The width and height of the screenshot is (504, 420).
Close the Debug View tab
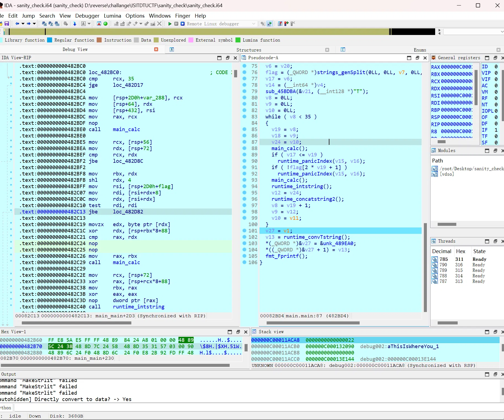tap(156, 49)
